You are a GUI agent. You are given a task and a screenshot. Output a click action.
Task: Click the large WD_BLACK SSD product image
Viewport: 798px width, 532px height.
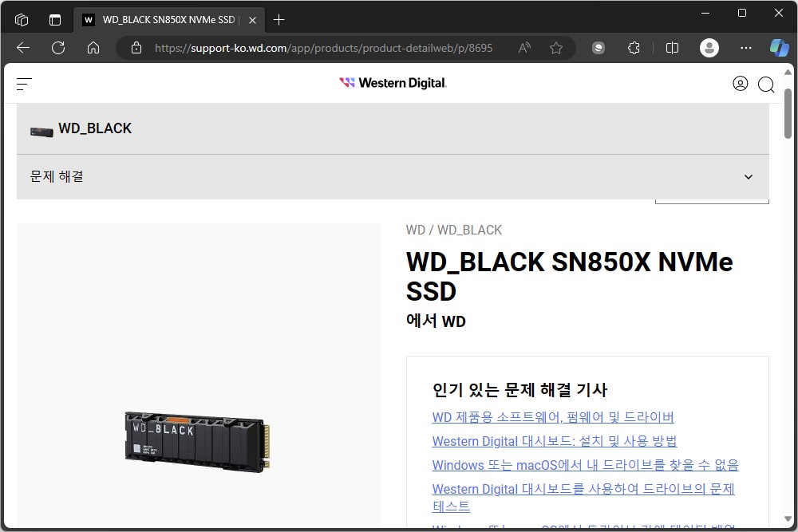click(197, 441)
